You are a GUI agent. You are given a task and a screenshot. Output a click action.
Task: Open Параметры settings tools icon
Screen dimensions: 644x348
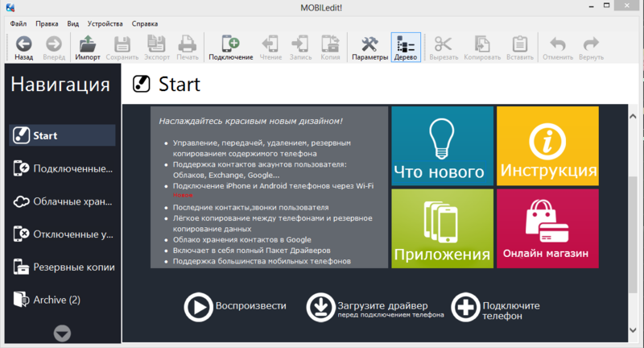click(369, 44)
